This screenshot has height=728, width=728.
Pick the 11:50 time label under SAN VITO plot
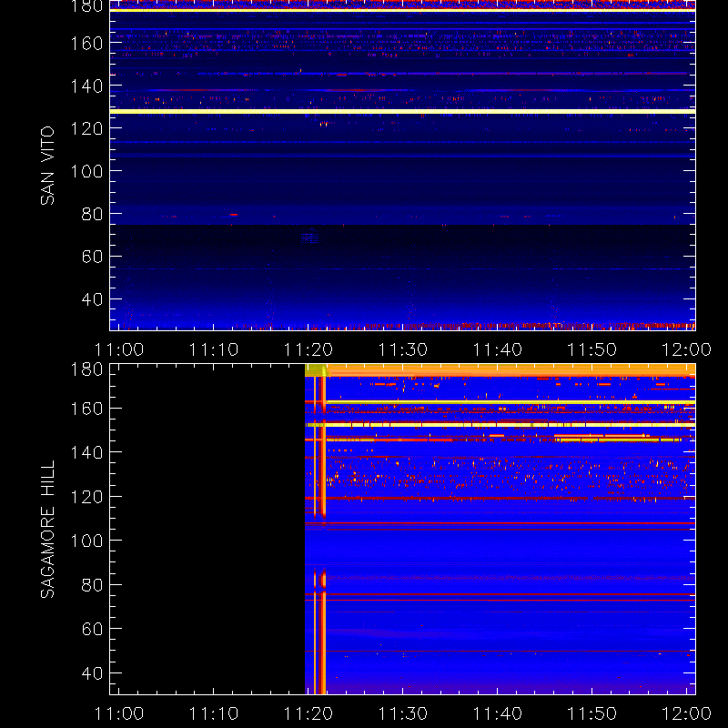tap(592, 349)
